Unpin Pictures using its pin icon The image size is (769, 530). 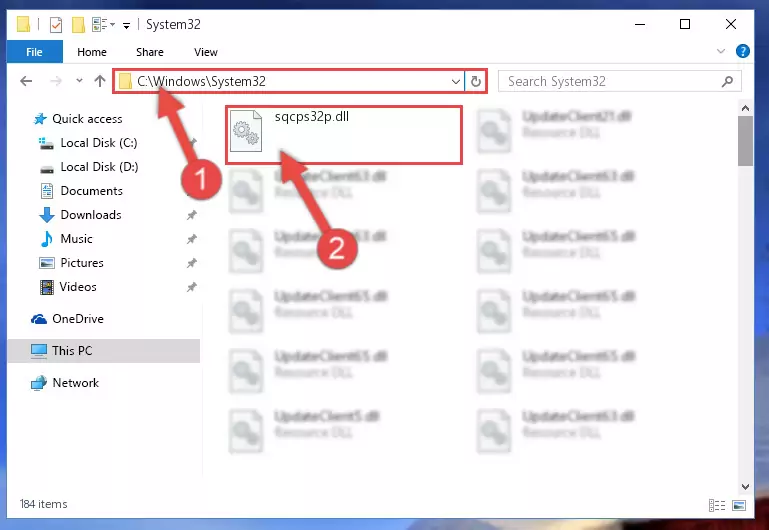191,263
